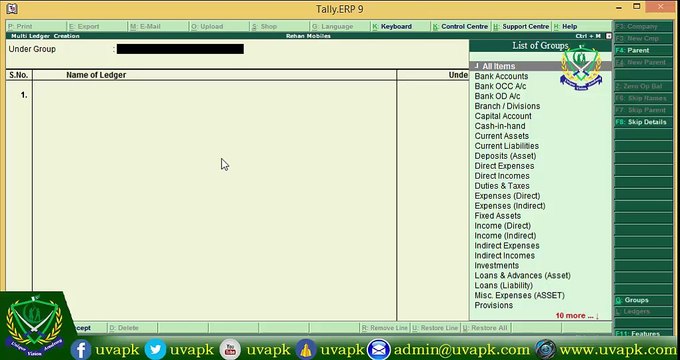Select Indirect Expenses group

507,246
